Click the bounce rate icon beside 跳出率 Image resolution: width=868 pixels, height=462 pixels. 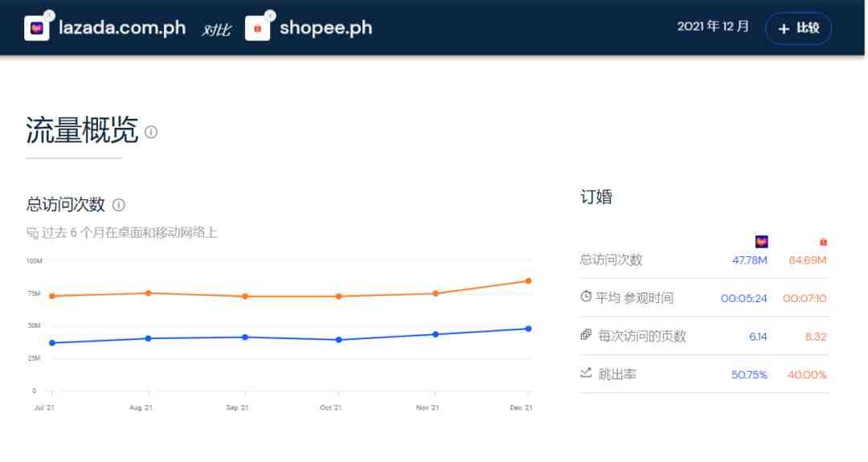pos(586,373)
